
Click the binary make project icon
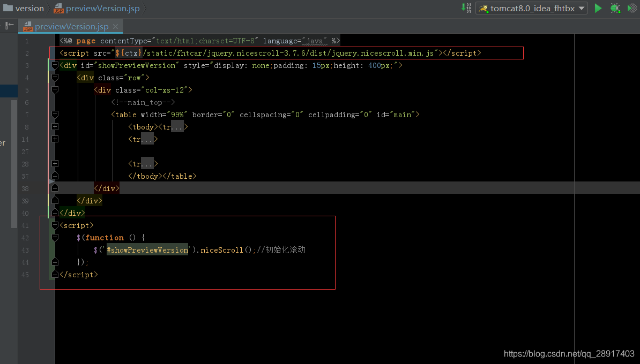[x=466, y=7]
